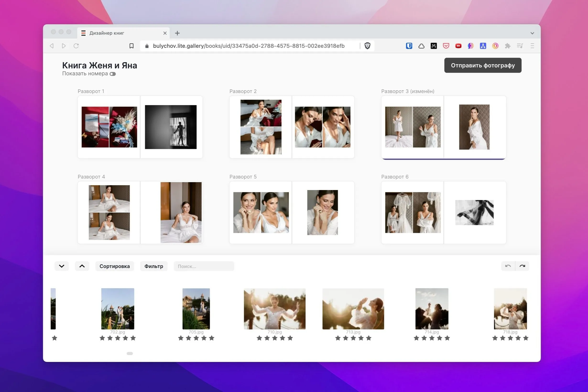The image size is (588, 392).
Task: Rate 713.jpg with its fifth star
Action: (x=369, y=338)
